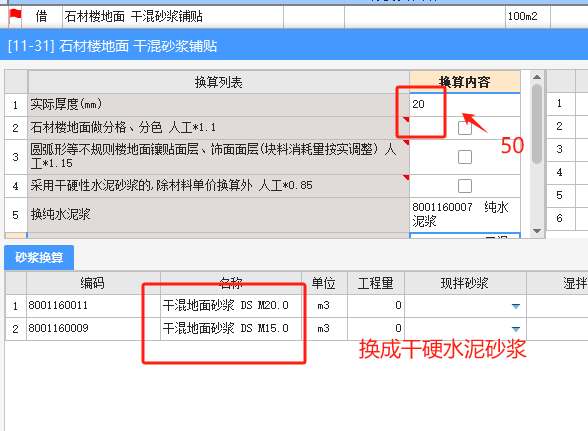This screenshot has height=431, width=588.
Task: Click the 工程量 column header
Action: (x=376, y=283)
